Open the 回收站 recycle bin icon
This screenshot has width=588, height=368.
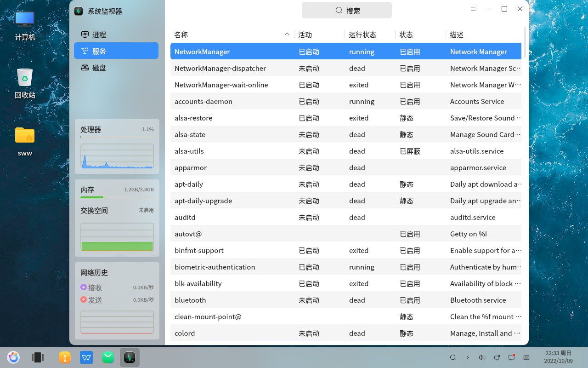[25, 84]
